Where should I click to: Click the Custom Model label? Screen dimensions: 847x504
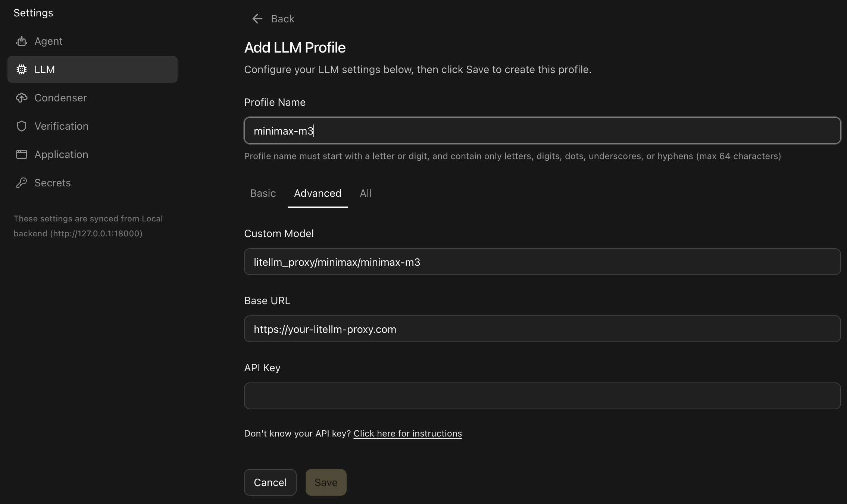click(279, 233)
